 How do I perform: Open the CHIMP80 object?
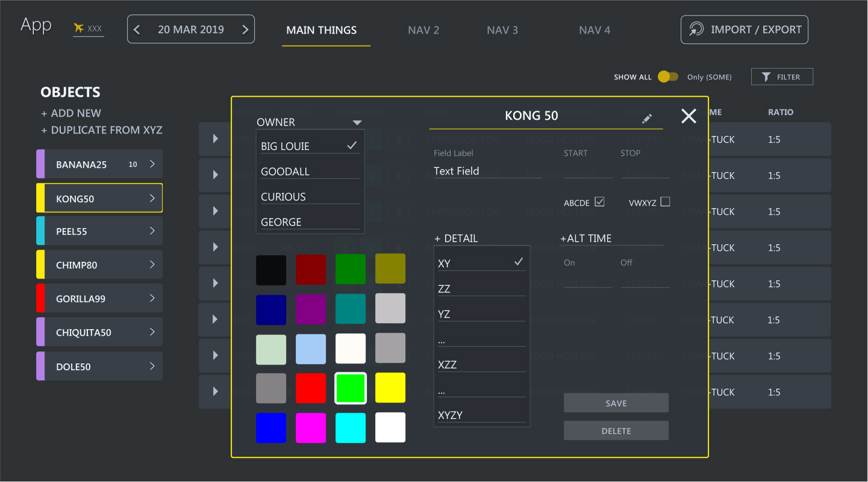[99, 265]
